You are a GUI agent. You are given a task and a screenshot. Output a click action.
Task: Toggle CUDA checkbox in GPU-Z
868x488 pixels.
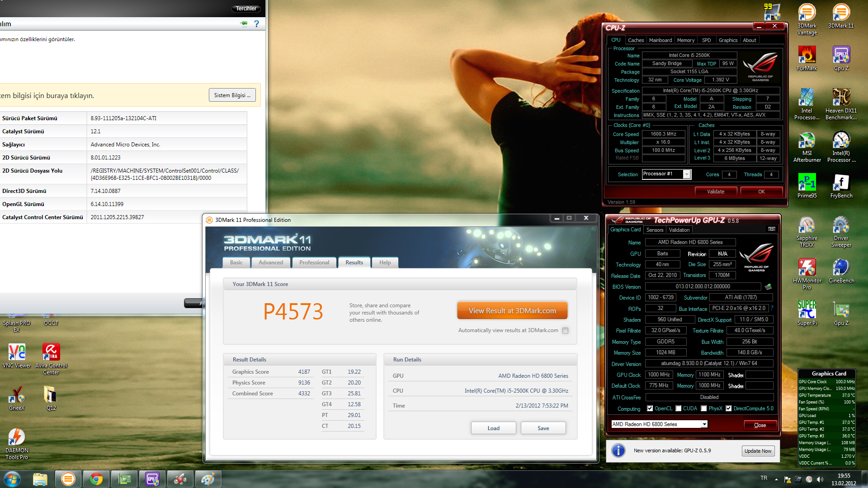click(x=678, y=408)
